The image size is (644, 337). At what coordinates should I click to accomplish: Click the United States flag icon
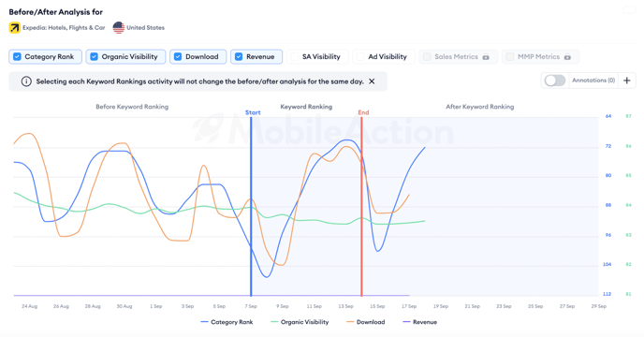point(119,27)
